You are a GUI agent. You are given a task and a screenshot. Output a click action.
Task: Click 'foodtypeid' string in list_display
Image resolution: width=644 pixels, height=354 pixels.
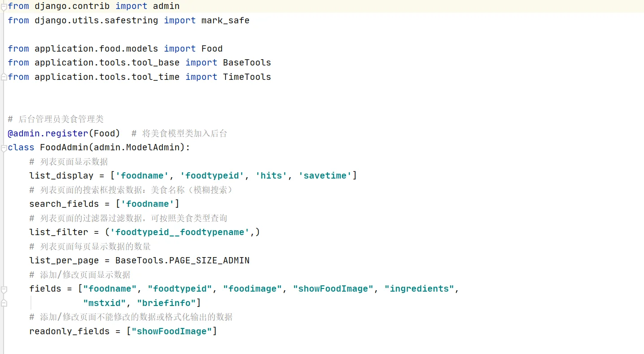coord(212,175)
